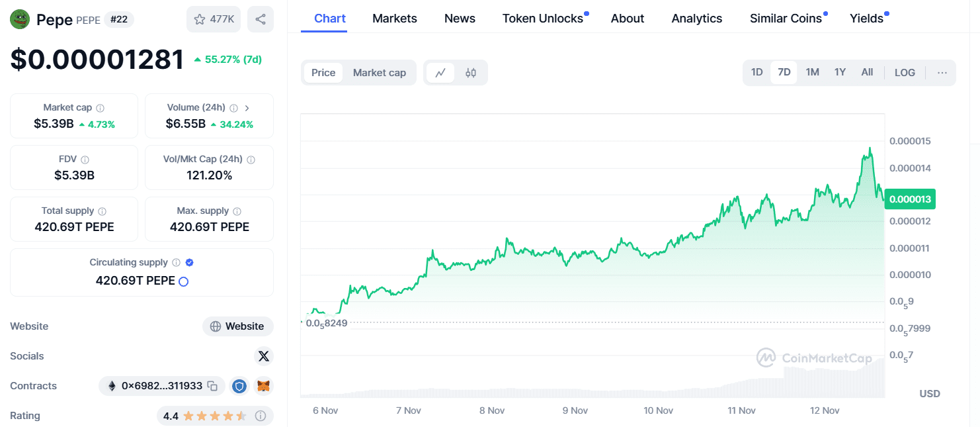The height and width of the screenshot is (427, 980).
Task: Toggle LOG scale on the chart
Action: coord(905,72)
